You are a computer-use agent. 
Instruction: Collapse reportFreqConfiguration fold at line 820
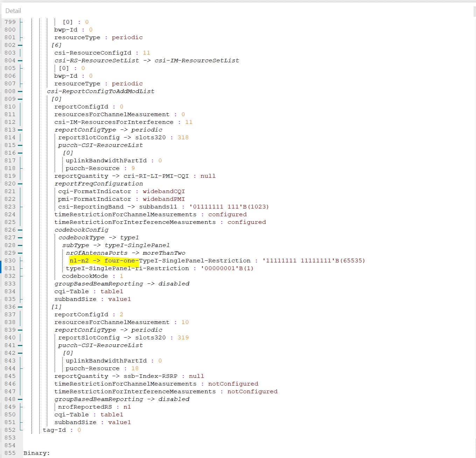20,184
